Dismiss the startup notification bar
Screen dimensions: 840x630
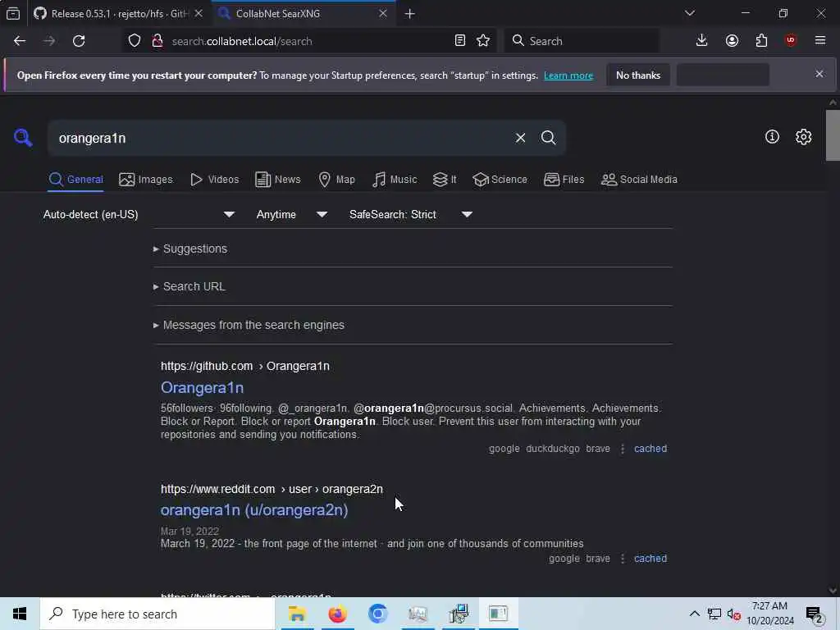click(x=819, y=74)
